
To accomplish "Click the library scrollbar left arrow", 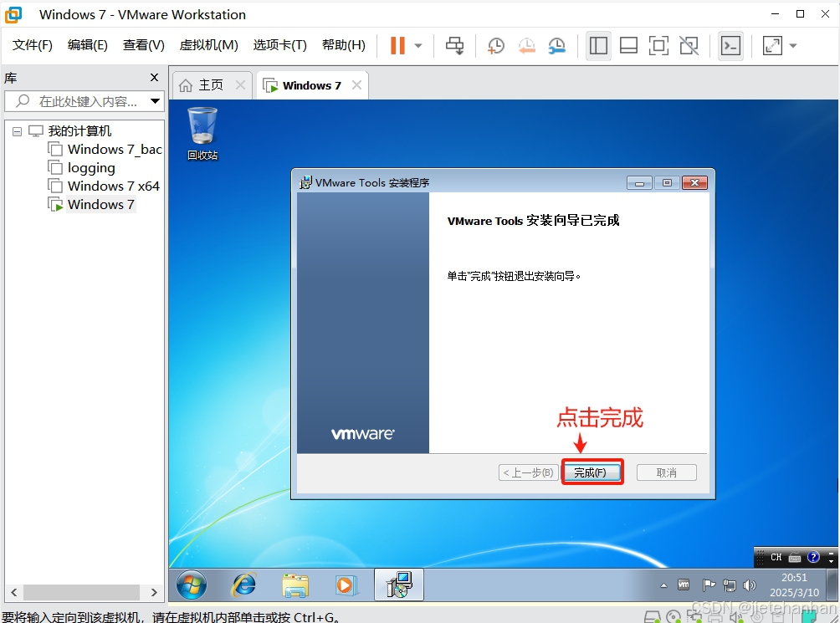I will [x=14, y=593].
